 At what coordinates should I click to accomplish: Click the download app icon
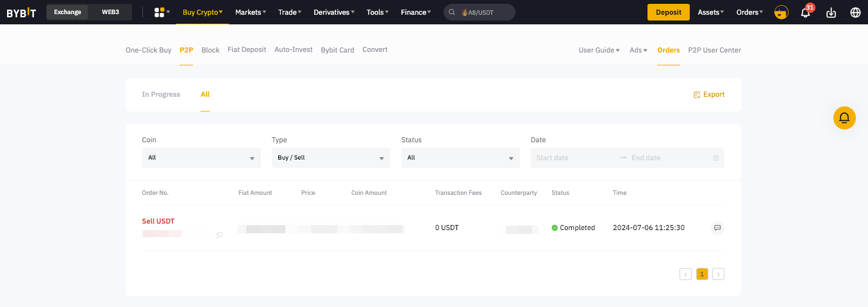coord(831,12)
